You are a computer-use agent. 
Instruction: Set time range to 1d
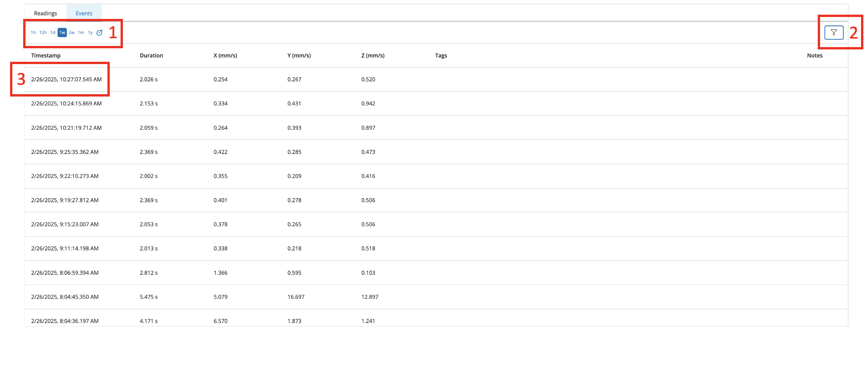53,33
